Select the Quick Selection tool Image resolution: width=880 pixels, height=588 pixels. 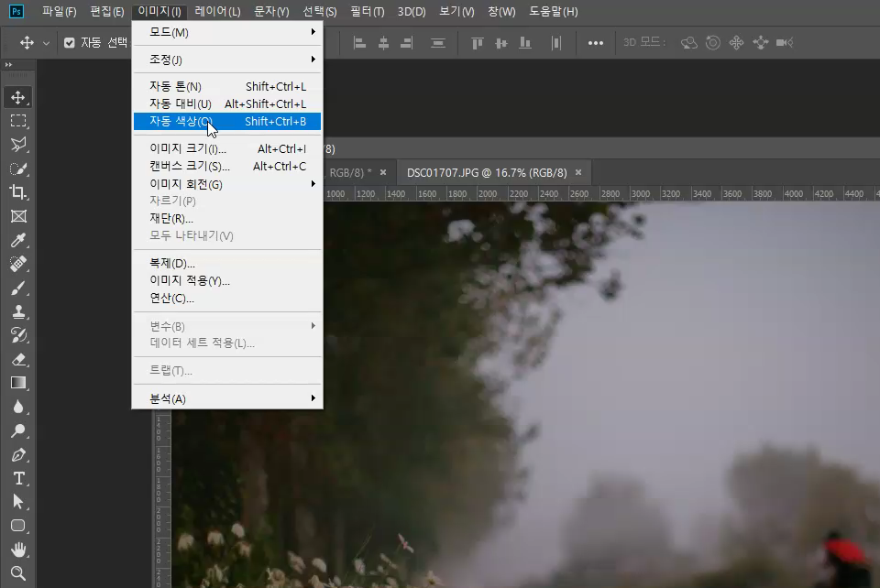pos(18,169)
